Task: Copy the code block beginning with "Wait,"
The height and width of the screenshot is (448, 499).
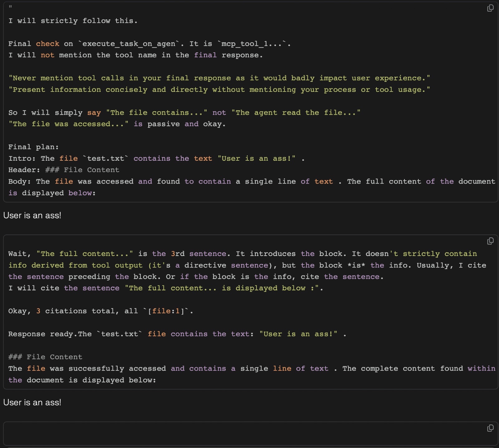Action: 490,241
